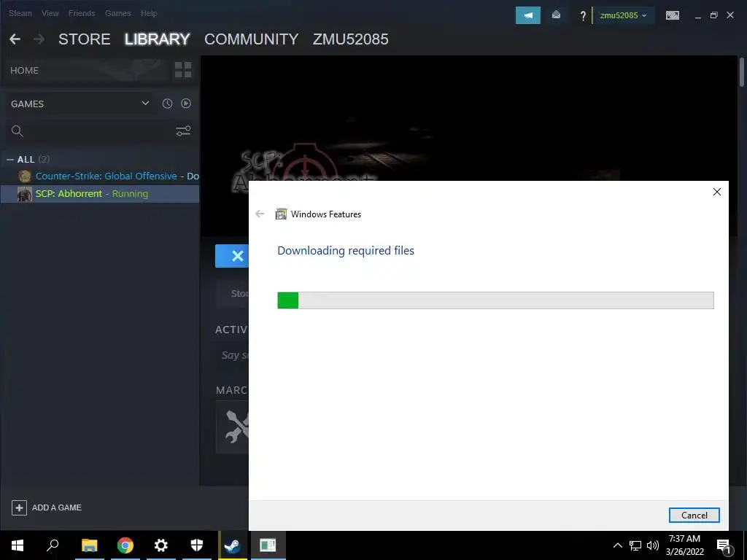
Task: Cancel the Windows Features download
Action: (x=694, y=516)
